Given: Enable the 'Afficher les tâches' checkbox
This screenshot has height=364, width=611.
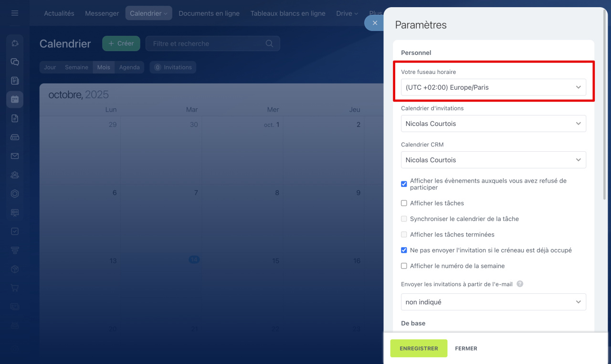Looking at the screenshot, I should point(404,203).
